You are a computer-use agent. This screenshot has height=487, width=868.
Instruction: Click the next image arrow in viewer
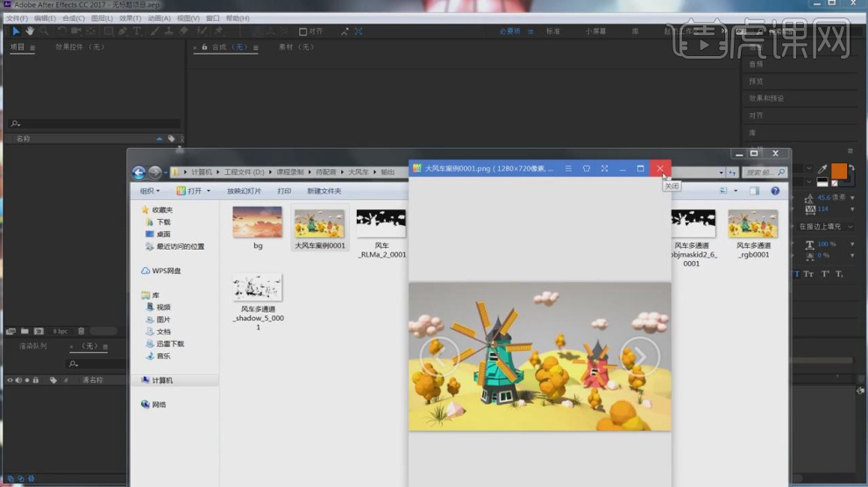[x=639, y=357]
